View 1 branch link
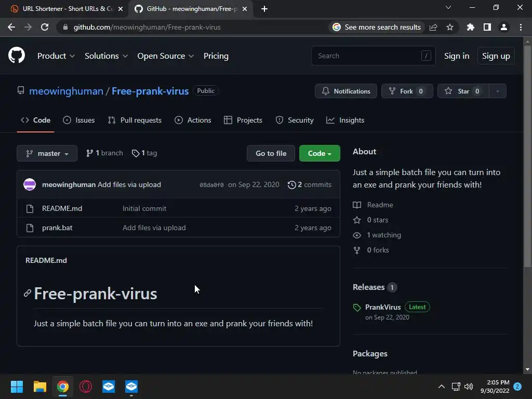Screen dimensions: 532x399 104,153
